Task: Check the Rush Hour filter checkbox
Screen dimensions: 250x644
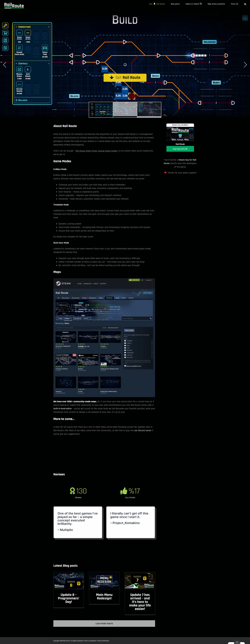Action: point(125,357)
